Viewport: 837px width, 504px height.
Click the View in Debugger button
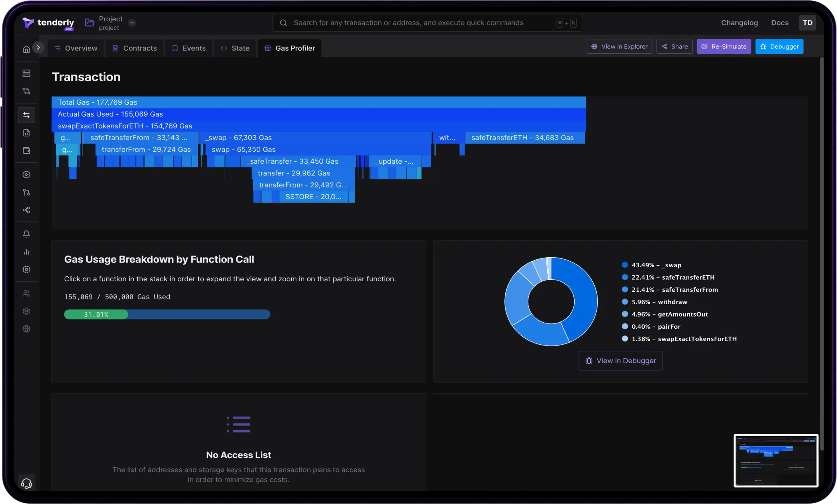(620, 361)
